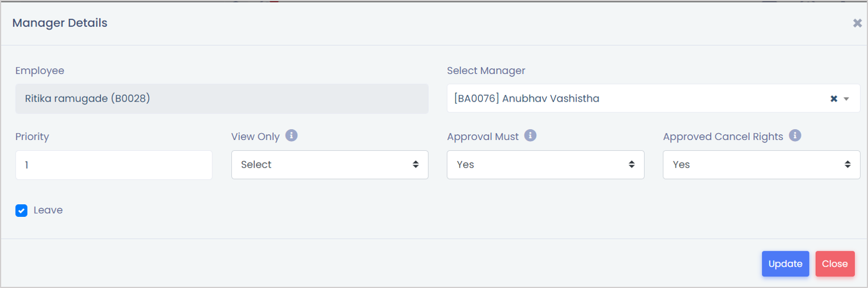Click the Ritika ramugade employee field

(222, 99)
